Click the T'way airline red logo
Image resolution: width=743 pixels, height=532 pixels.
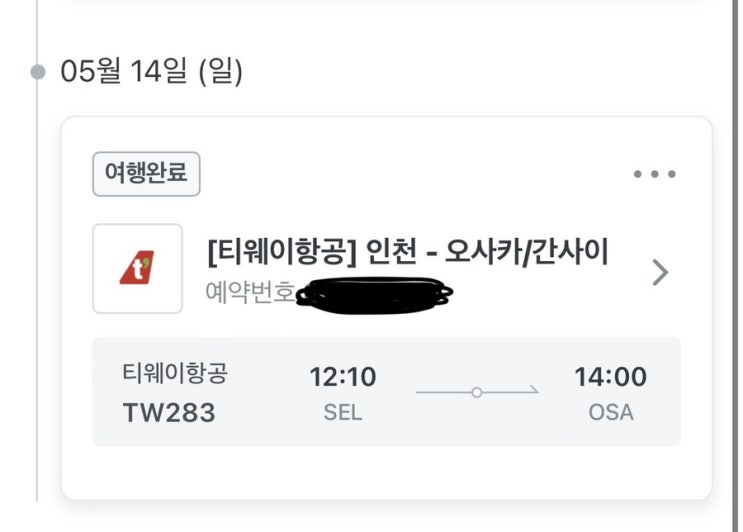[x=137, y=269]
